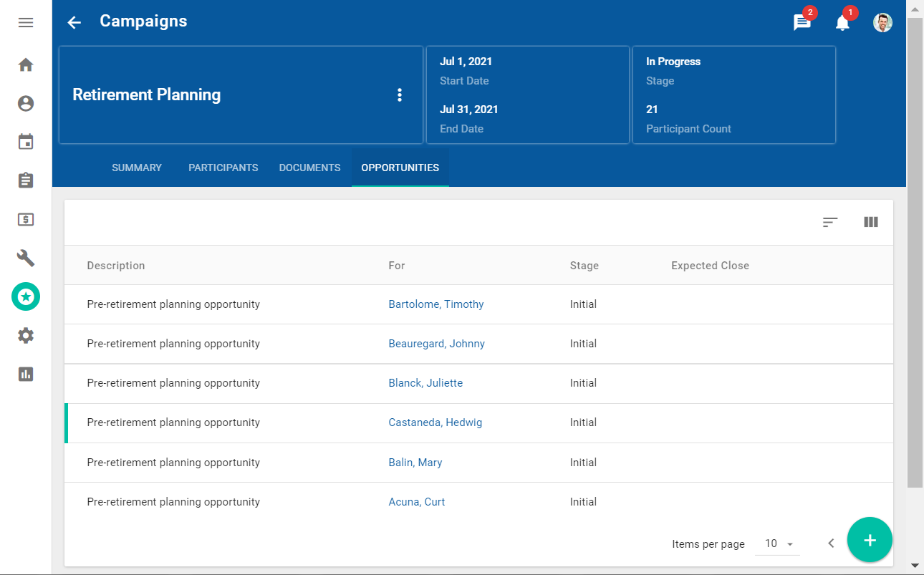
Task: Click the back arrow beside Campaigns
Action: pyautogui.click(x=74, y=22)
